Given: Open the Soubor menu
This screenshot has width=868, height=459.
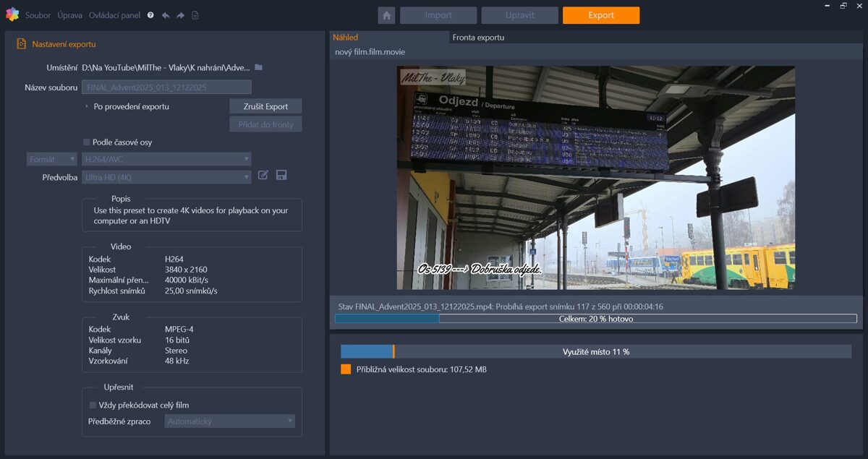Looking at the screenshot, I should [38, 15].
